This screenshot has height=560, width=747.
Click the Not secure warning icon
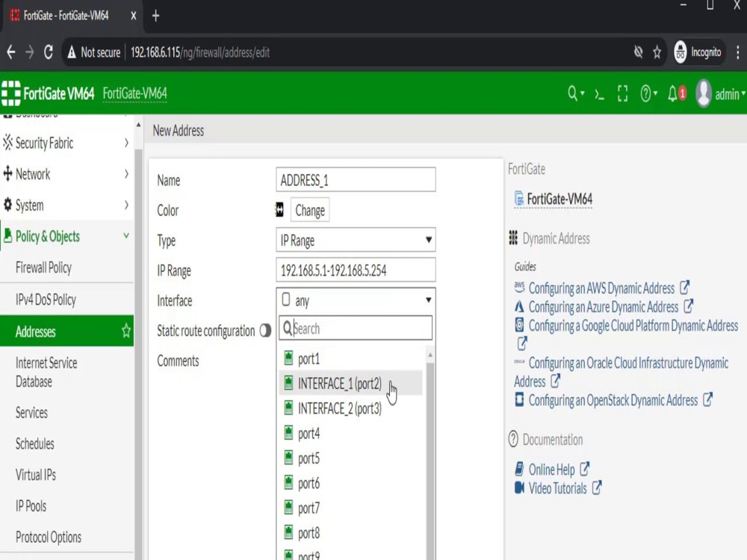pos(72,52)
